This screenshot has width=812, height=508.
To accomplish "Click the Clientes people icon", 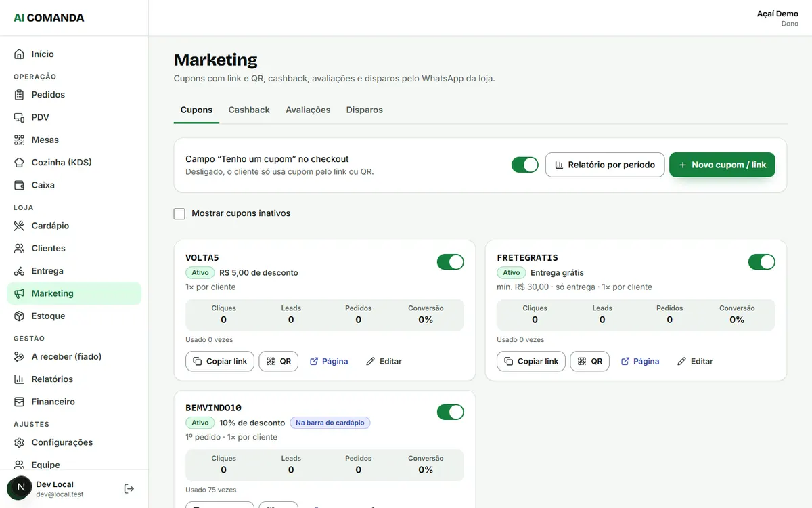I will click(19, 248).
